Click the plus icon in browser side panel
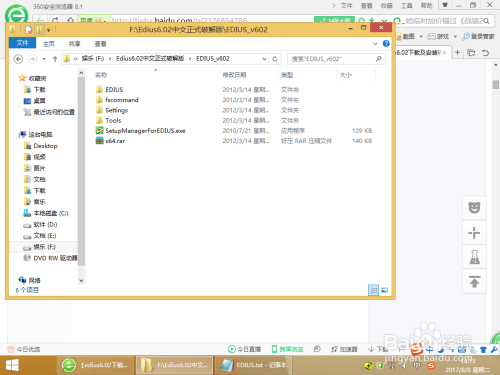The image size is (500, 375). (474, 233)
